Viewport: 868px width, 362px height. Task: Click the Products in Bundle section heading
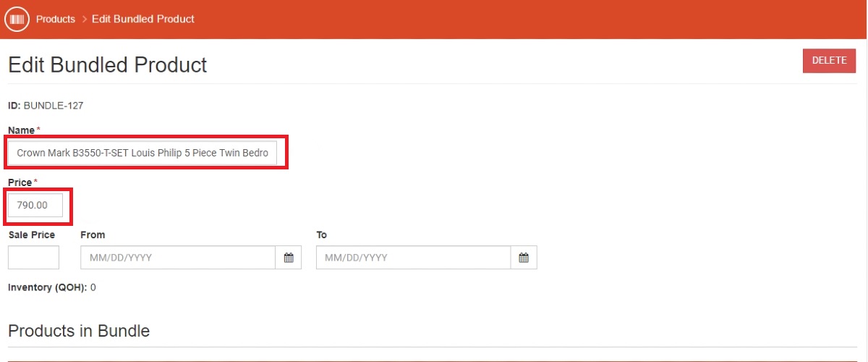[79, 331]
